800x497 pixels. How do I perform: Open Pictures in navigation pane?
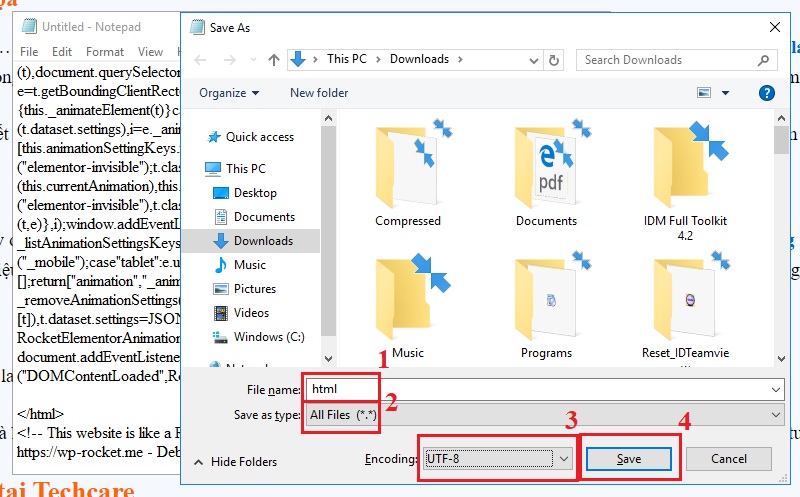244,289
